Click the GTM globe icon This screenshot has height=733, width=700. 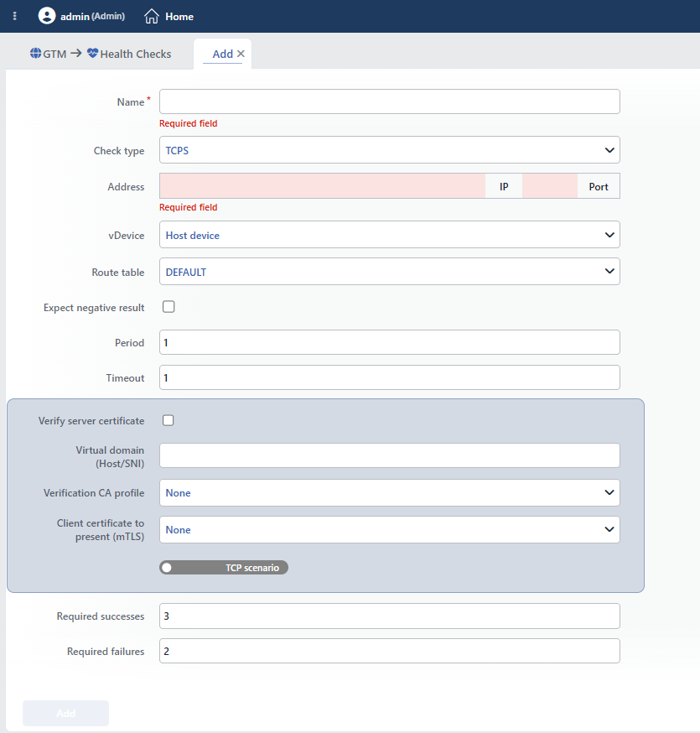tap(35, 54)
